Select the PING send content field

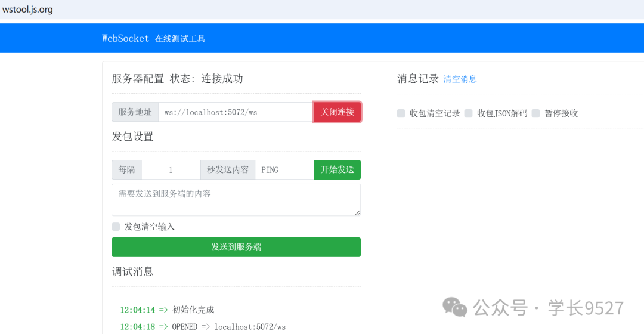(284, 170)
